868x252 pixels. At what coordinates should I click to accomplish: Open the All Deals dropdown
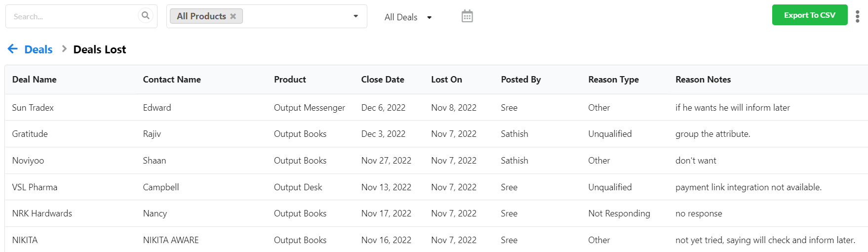[x=408, y=17]
